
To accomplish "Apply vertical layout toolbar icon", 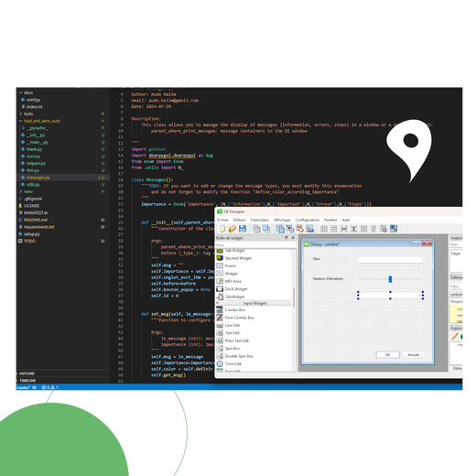I will click(334, 229).
